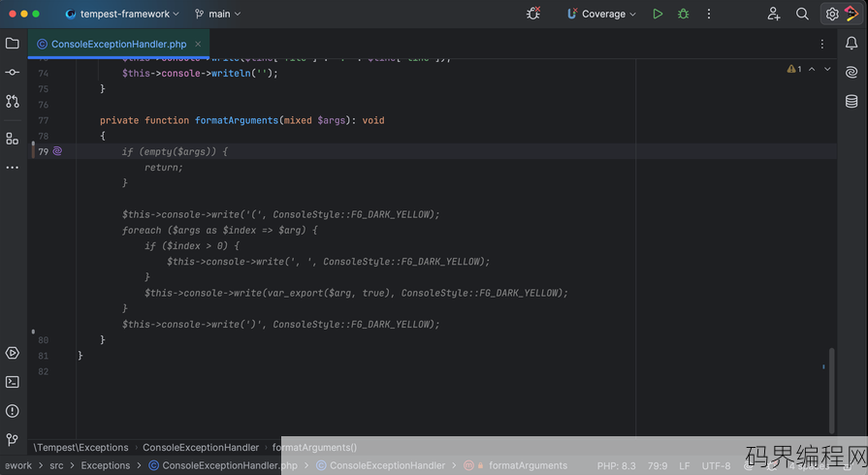Open the Problems tool window

tap(13, 411)
